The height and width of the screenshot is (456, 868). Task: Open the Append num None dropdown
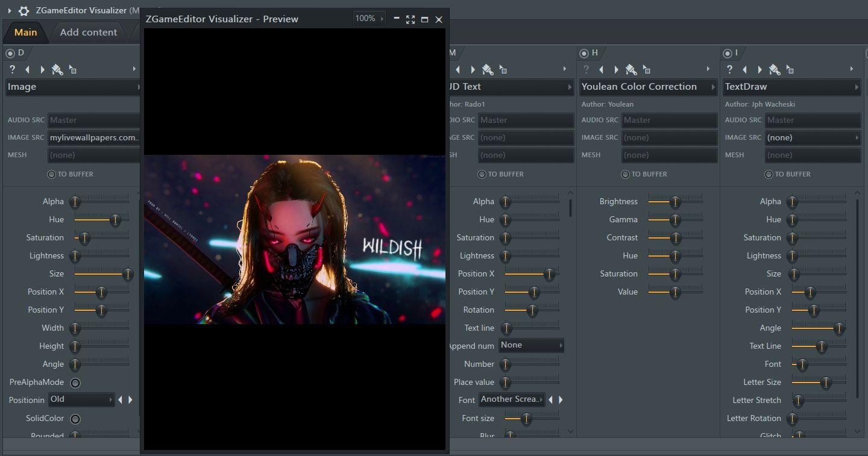pos(531,345)
